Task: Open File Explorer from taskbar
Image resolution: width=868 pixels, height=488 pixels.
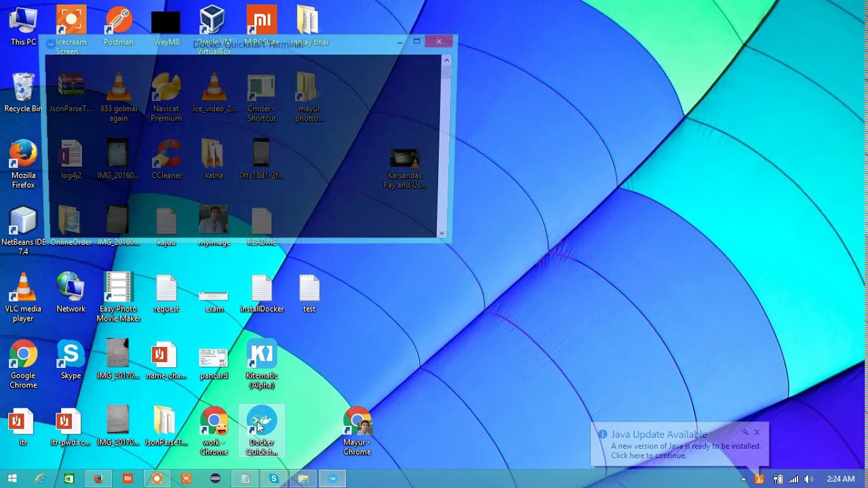Action: (303, 479)
